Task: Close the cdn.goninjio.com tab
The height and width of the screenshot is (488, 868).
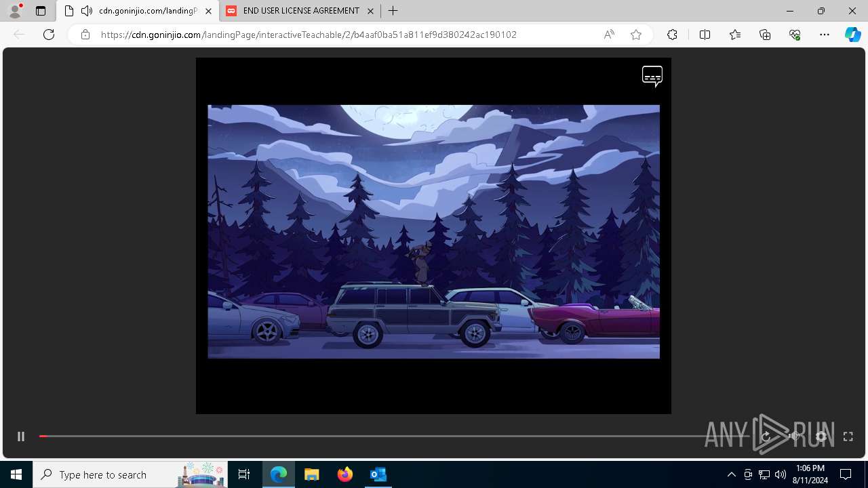Action: coord(208,11)
